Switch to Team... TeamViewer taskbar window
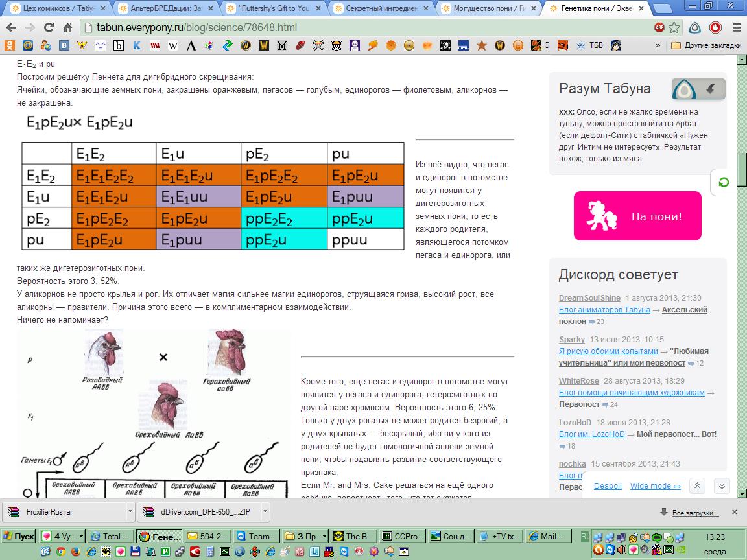Image resolution: width=747 pixels, height=560 pixels. [x=257, y=536]
